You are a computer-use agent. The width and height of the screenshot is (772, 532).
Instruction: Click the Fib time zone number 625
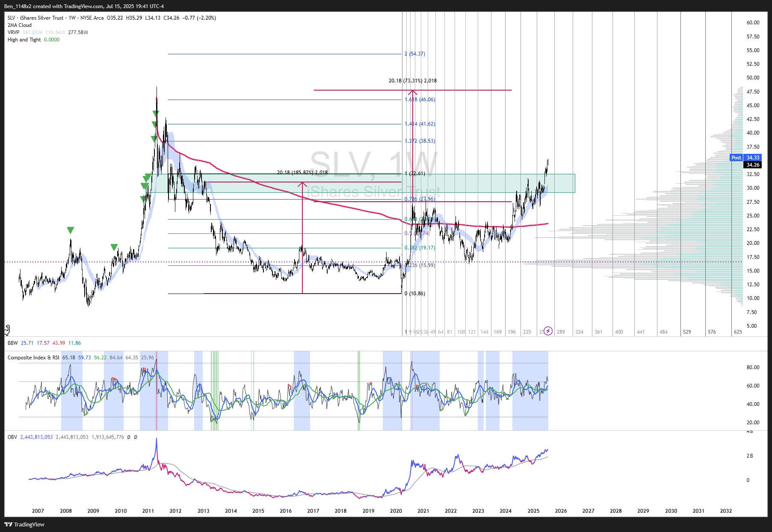(x=738, y=332)
